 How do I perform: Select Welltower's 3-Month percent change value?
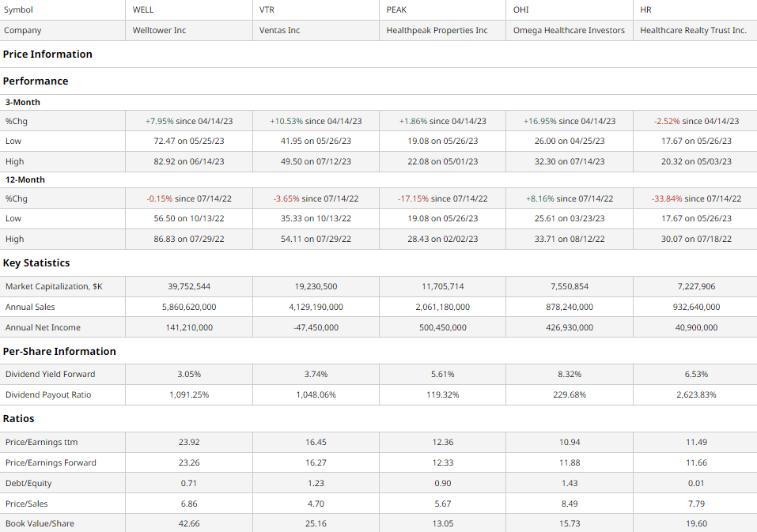click(188, 120)
